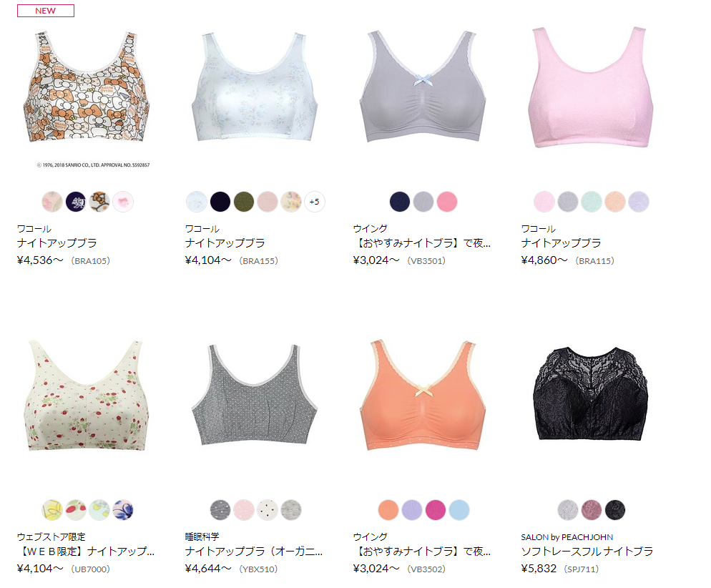Select mint green swatch under BRA115
The image size is (711, 588).
point(592,202)
